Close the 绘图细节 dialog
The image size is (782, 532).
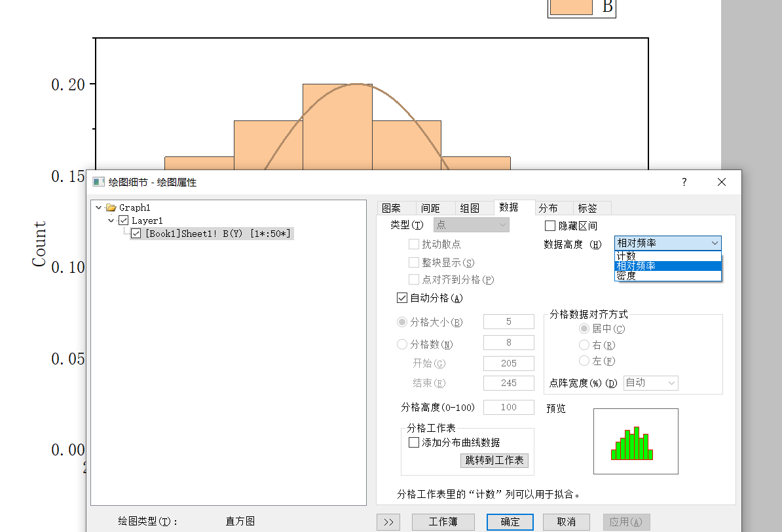pyautogui.click(x=722, y=182)
